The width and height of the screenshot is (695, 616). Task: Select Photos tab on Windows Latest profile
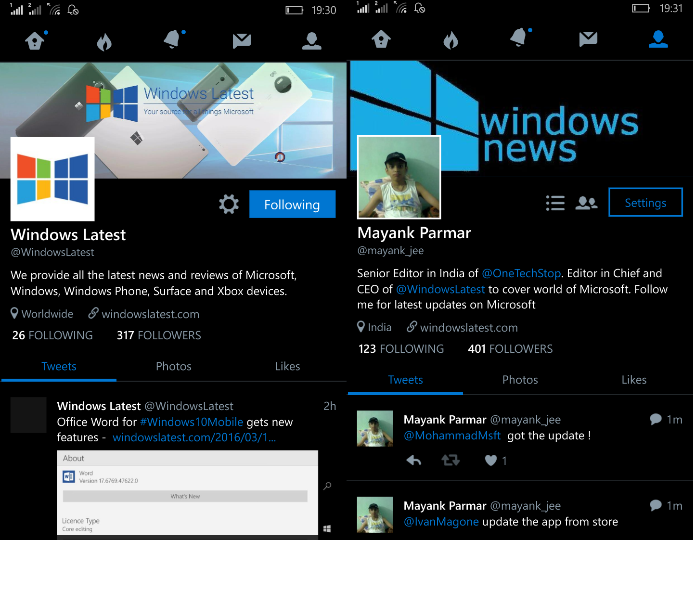tap(174, 367)
